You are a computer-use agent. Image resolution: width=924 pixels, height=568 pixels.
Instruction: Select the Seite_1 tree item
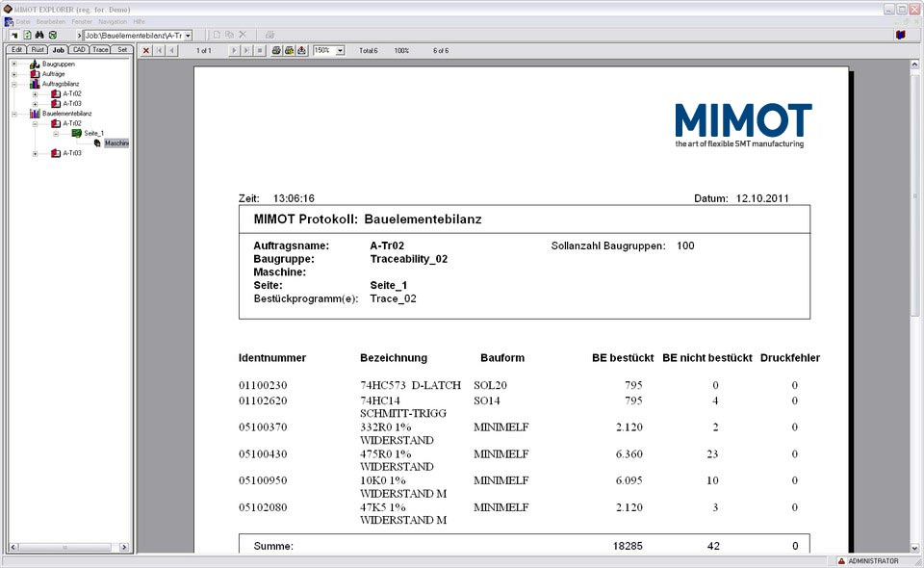point(93,134)
